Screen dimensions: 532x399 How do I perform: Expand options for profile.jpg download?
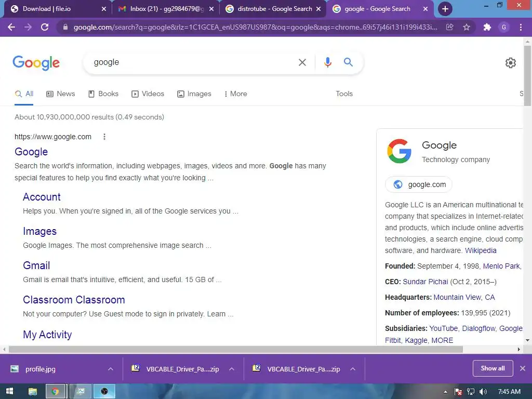point(110,369)
